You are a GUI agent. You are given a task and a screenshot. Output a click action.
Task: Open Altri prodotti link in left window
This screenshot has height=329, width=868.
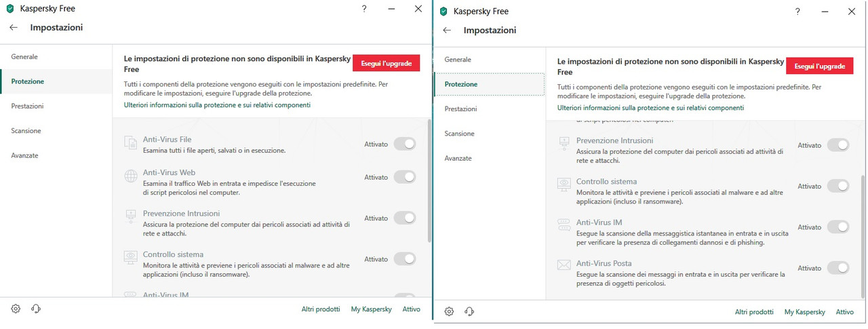coord(321,309)
